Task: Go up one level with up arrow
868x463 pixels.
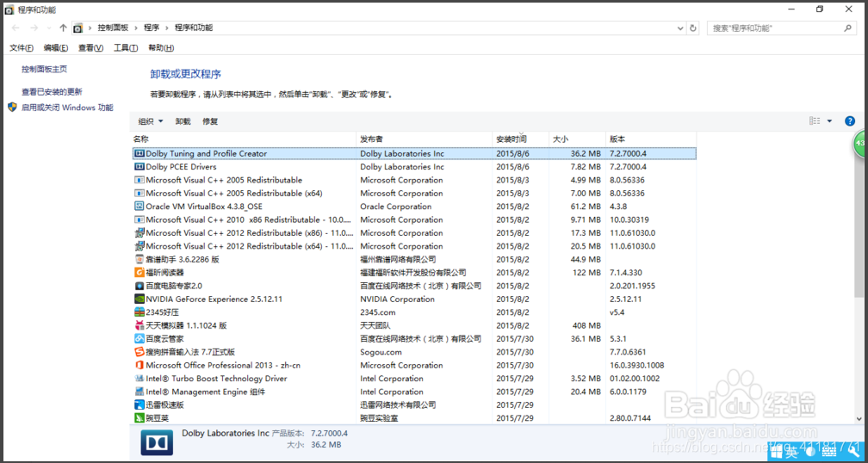Action: pos(63,28)
